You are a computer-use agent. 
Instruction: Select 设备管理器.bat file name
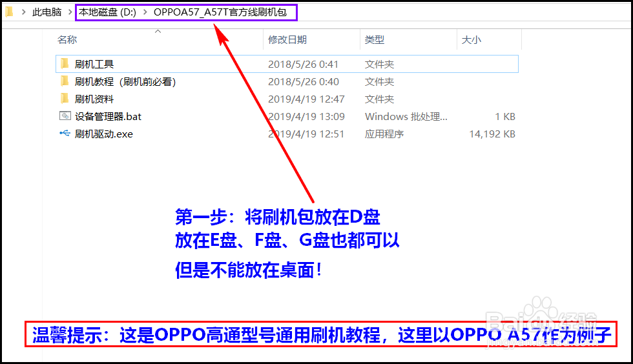[x=108, y=117]
